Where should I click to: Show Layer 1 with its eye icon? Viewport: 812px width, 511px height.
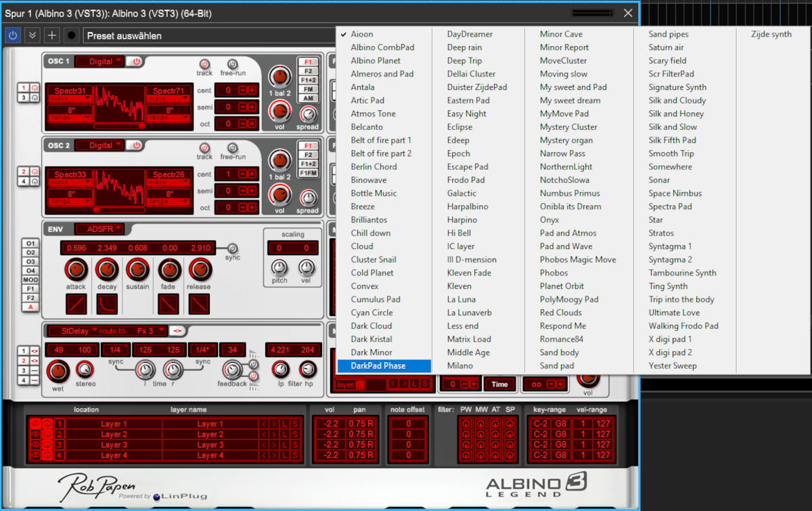click(x=36, y=424)
